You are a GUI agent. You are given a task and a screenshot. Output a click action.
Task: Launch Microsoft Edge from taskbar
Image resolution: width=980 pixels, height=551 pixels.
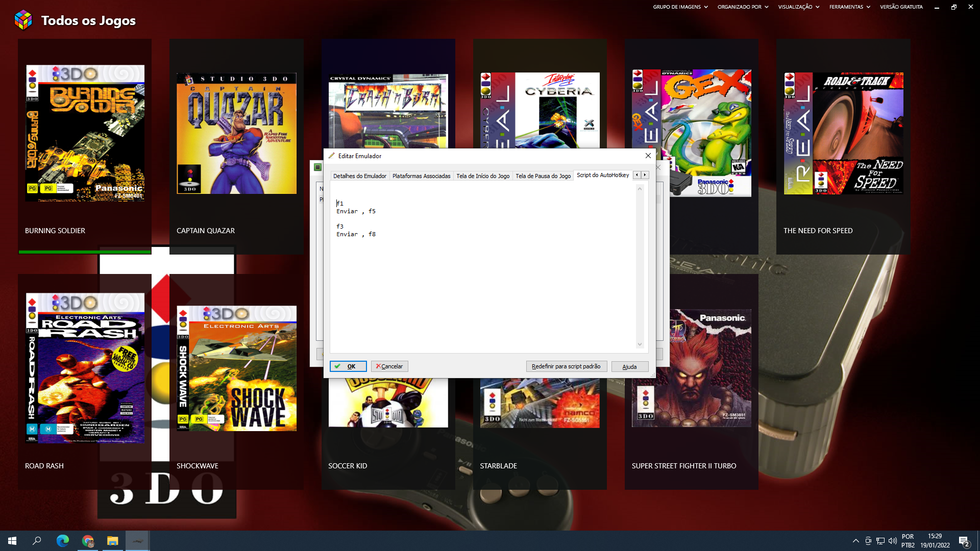click(62, 541)
